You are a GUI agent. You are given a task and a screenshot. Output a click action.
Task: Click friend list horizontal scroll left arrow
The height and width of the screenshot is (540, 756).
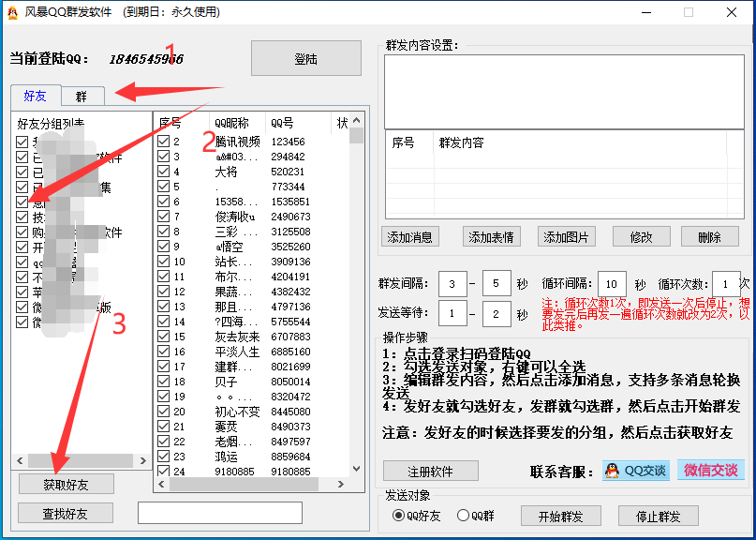click(x=161, y=484)
